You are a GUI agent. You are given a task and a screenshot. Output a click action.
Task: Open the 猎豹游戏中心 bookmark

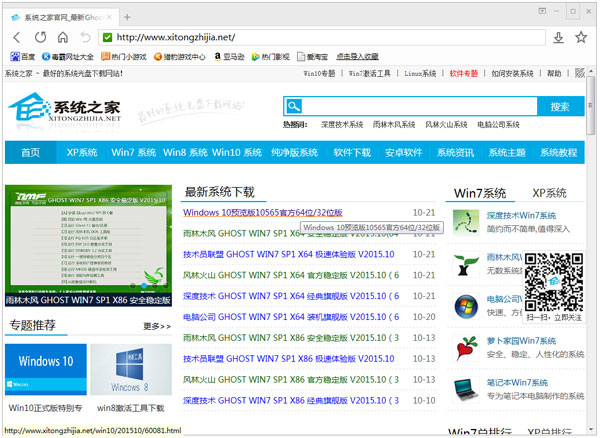coord(179,57)
